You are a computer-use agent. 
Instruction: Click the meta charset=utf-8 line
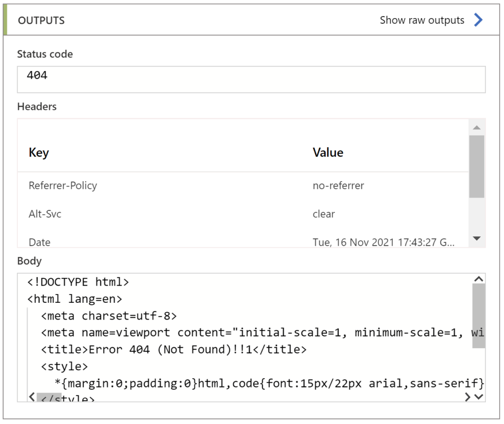(109, 316)
